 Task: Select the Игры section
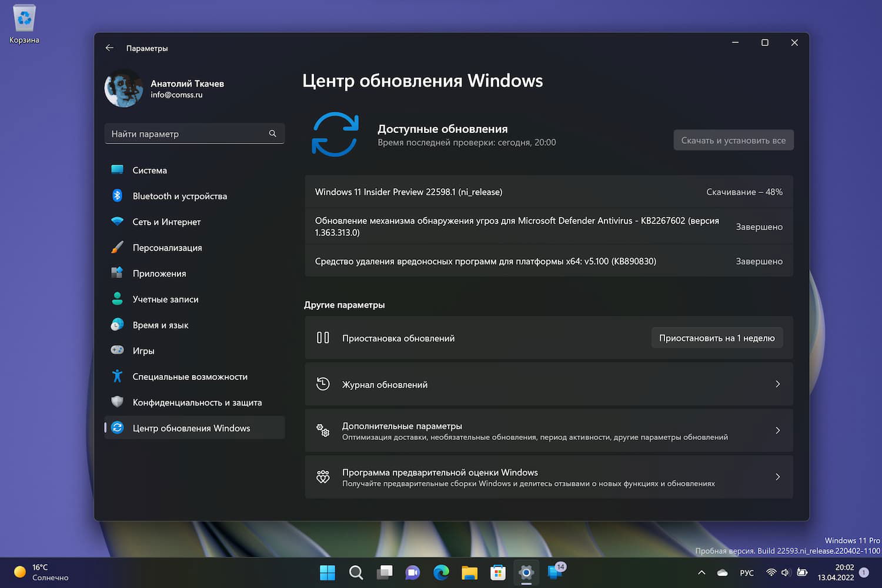coord(141,350)
